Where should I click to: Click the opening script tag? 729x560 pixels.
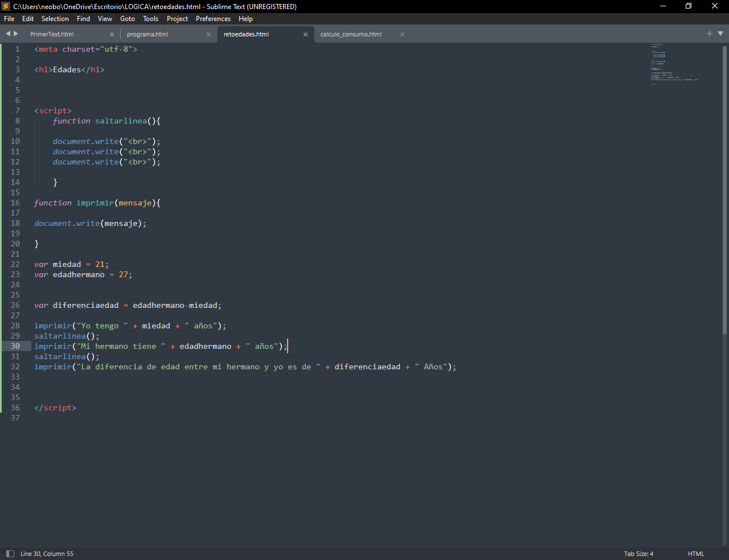click(x=53, y=110)
